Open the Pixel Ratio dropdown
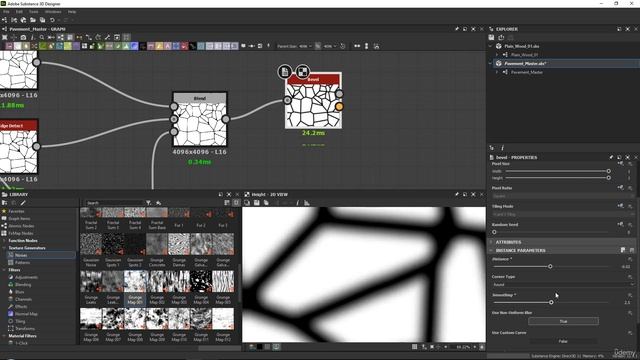 [x=563, y=196]
